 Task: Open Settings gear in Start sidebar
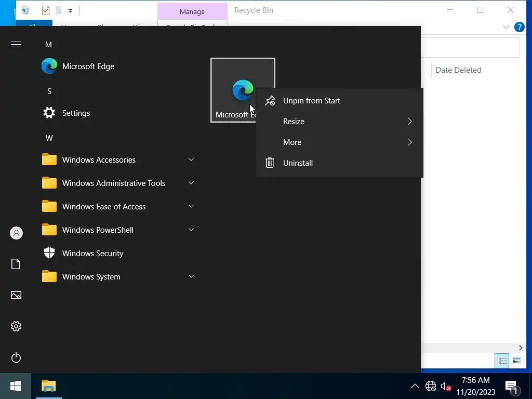pyautogui.click(x=16, y=326)
